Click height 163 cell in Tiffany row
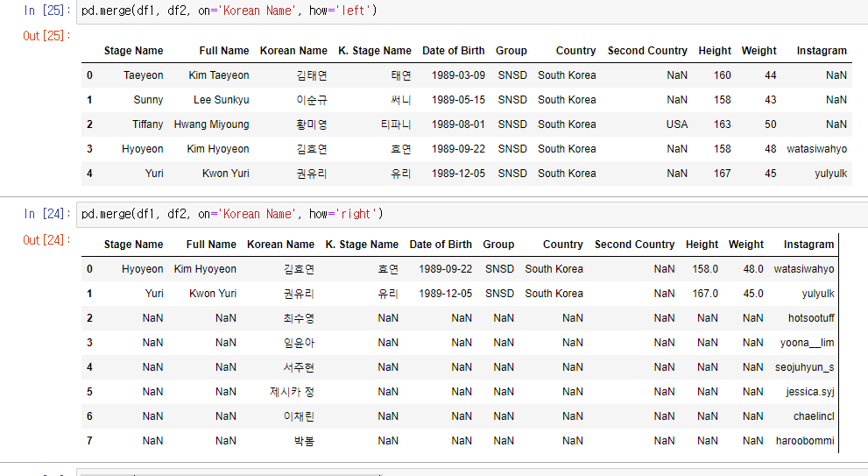868x476 pixels. pyautogui.click(x=722, y=124)
